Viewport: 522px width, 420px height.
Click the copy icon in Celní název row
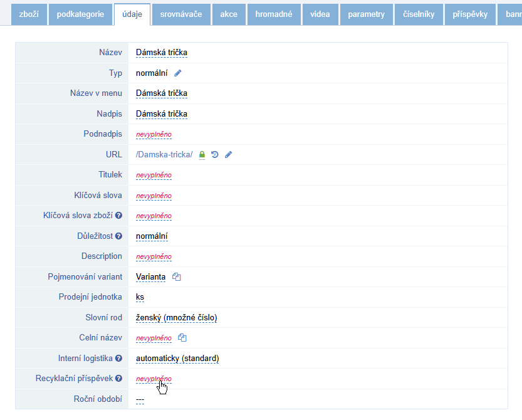coord(182,338)
